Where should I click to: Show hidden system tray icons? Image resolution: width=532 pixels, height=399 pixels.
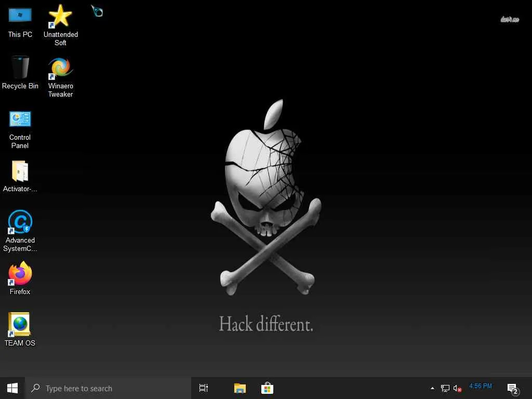[432, 388]
